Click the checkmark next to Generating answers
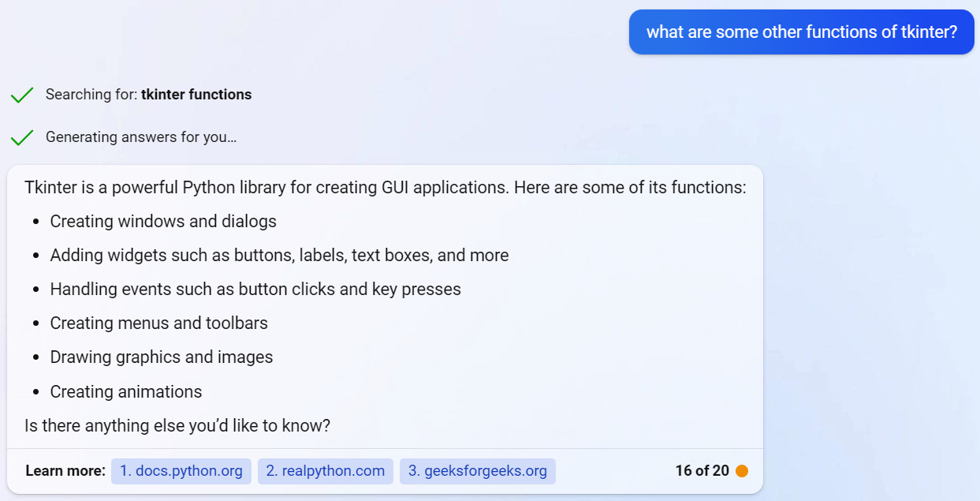The image size is (980, 501). pyautogui.click(x=22, y=136)
